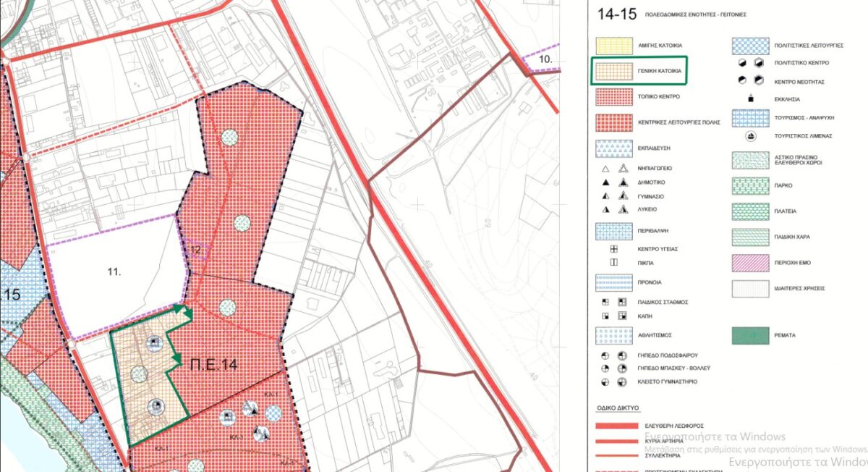This screenshot has height=472, width=868.
Task: Click the ΑΘΛΗΤΙΣΜΟΣ dotted blue legend swatch
Action: click(x=613, y=336)
